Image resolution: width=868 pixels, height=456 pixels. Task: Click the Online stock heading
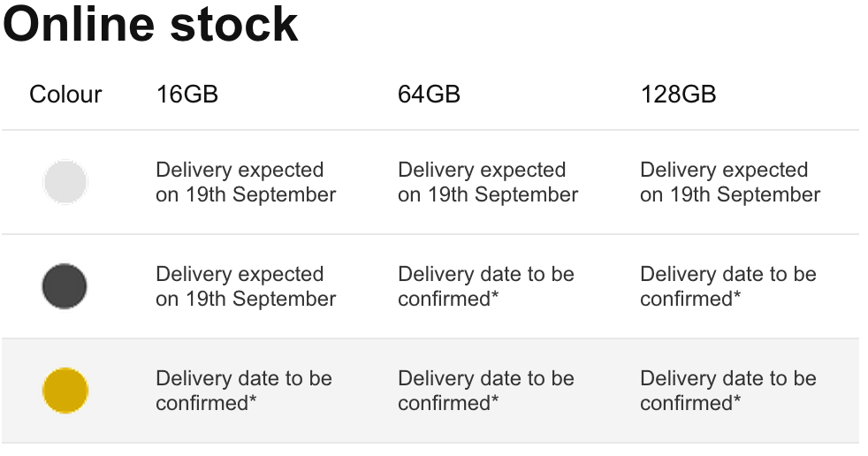(151, 25)
